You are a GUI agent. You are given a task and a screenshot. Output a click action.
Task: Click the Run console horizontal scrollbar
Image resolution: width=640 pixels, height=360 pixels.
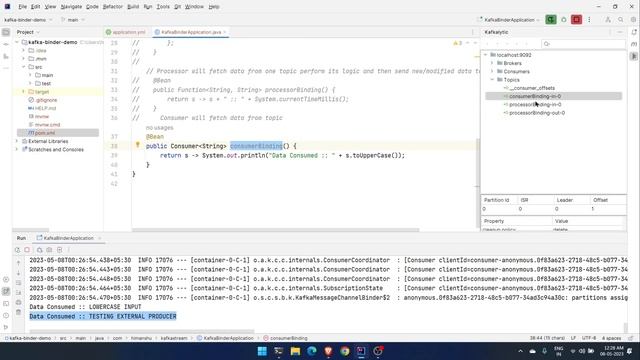click(142, 331)
